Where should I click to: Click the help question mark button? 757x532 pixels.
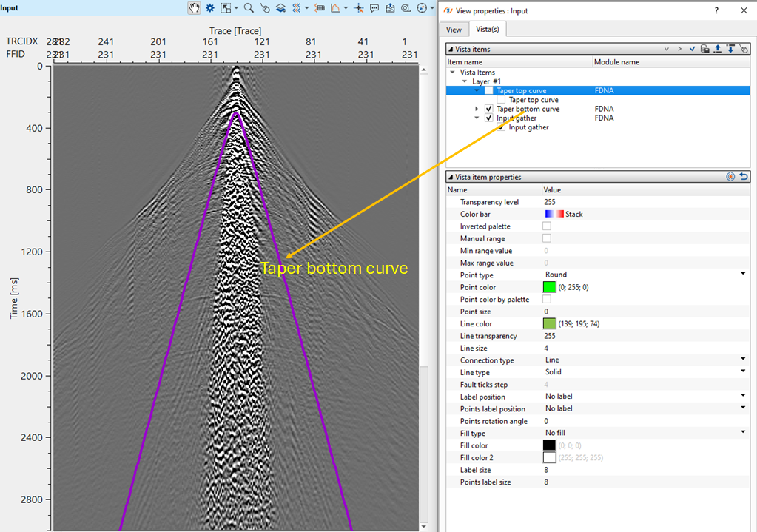point(716,10)
